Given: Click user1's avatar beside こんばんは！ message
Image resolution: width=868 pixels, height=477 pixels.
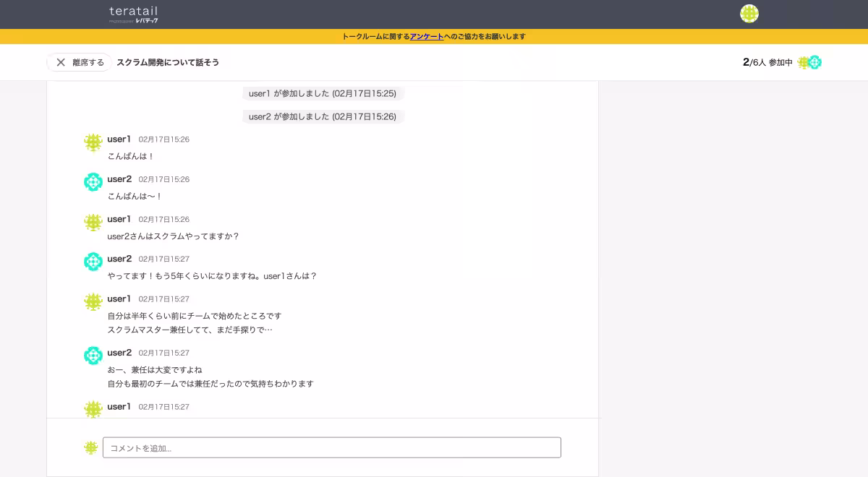Looking at the screenshot, I should coord(93,142).
